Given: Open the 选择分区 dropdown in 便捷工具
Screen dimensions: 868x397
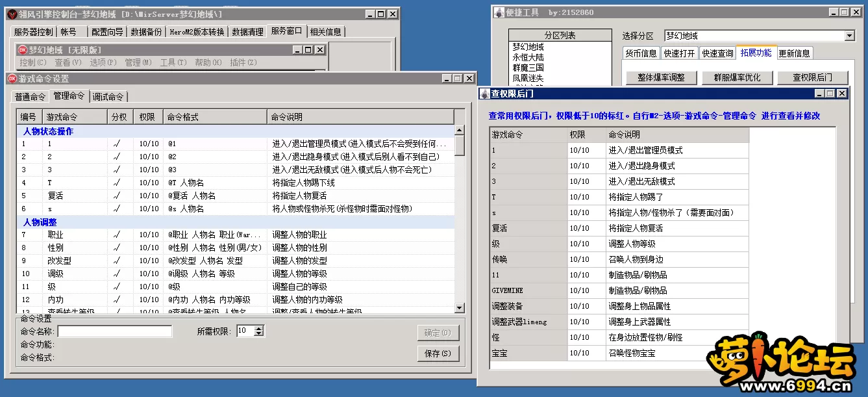Looking at the screenshot, I should coord(850,36).
